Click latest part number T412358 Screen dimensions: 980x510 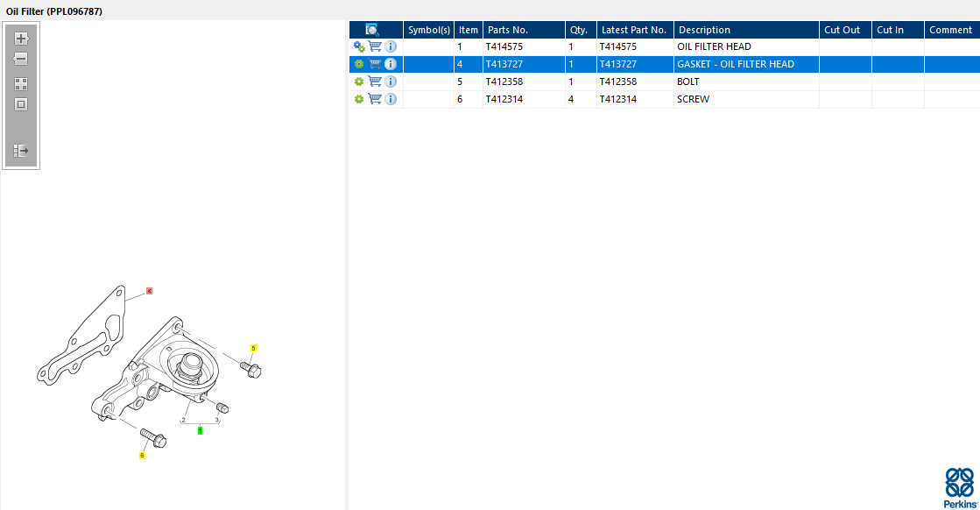pyautogui.click(x=618, y=81)
